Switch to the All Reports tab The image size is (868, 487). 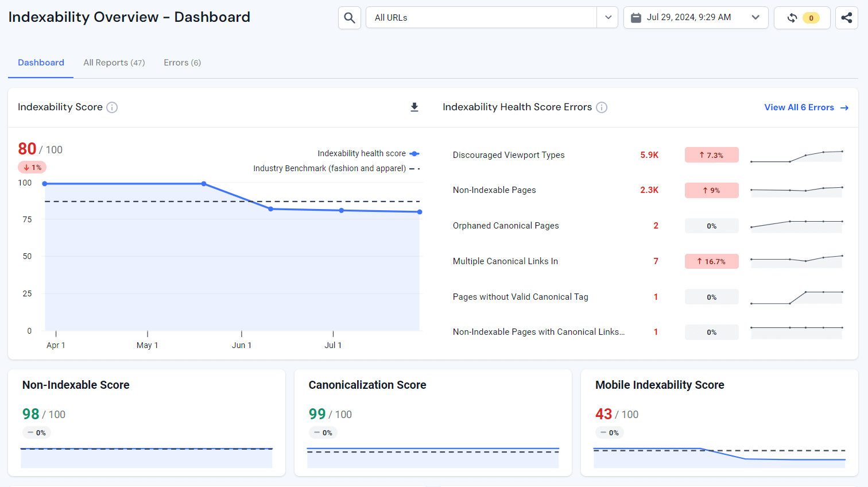pyautogui.click(x=114, y=62)
